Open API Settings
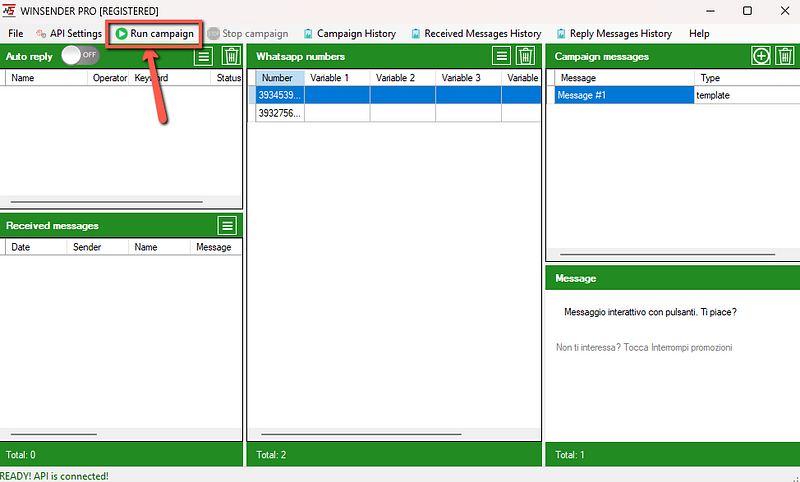The image size is (800, 482). click(x=69, y=34)
